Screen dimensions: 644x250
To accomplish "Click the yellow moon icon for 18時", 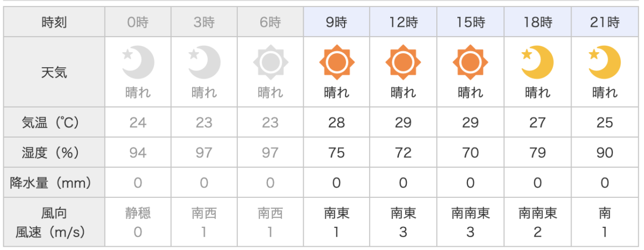I will point(537,62).
